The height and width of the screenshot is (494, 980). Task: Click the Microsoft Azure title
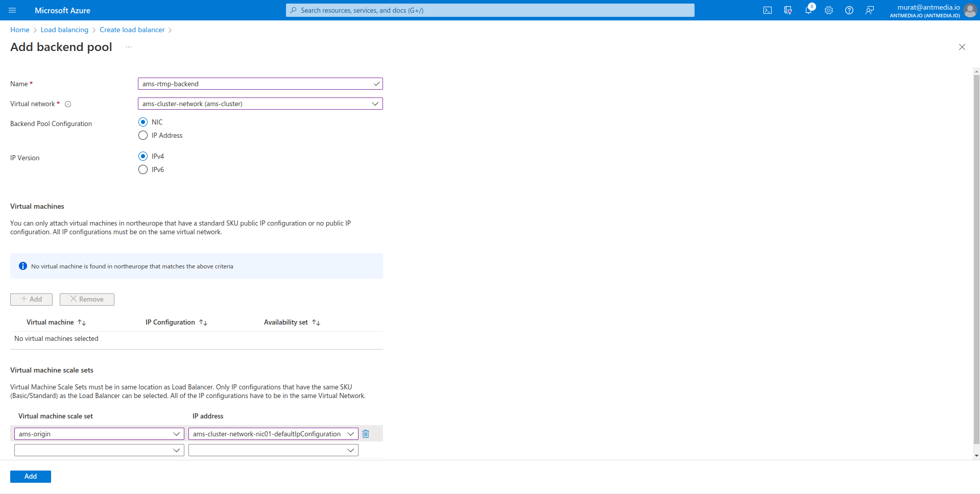[x=62, y=10]
